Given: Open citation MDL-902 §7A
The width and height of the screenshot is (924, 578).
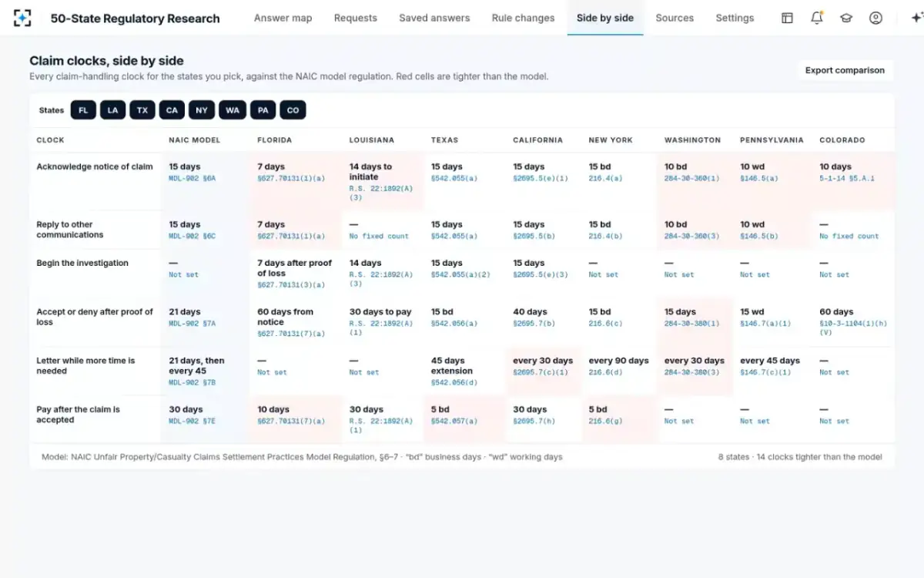Looking at the screenshot, I should (192, 324).
